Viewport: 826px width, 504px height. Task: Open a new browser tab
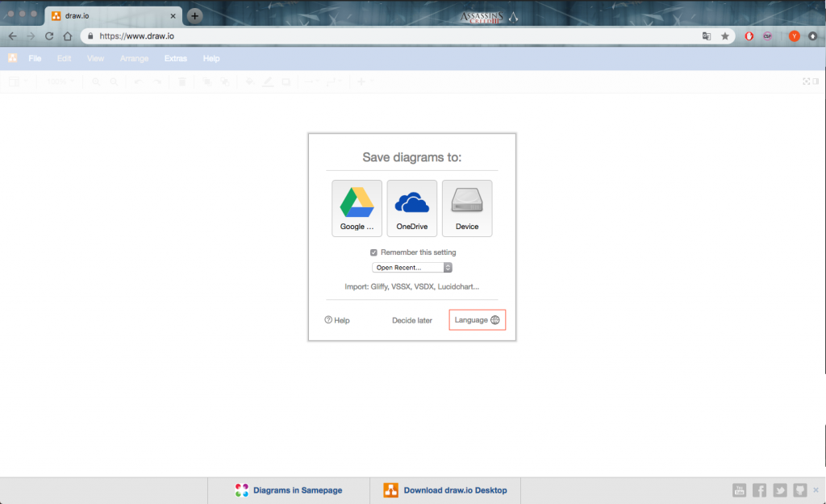194,16
